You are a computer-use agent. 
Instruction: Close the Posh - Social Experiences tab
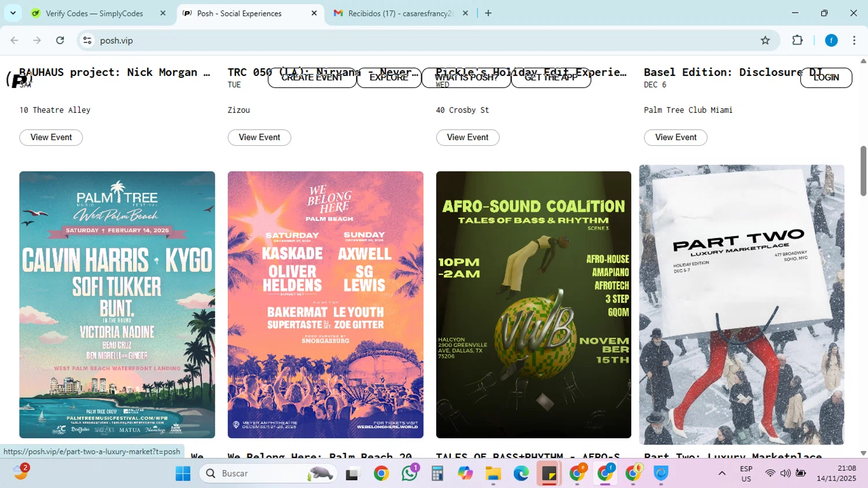(x=314, y=13)
